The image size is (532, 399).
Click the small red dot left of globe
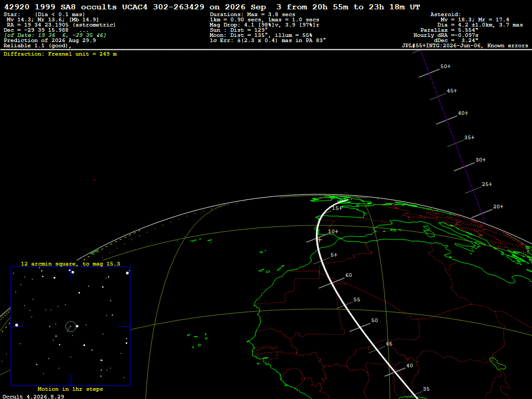pos(95,180)
